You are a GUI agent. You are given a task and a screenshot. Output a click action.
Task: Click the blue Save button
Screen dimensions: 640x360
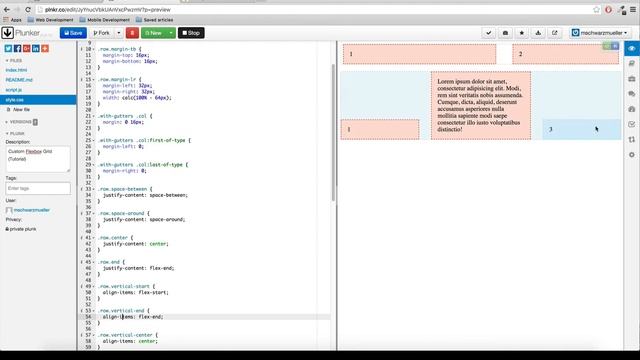pyautogui.click(x=73, y=33)
